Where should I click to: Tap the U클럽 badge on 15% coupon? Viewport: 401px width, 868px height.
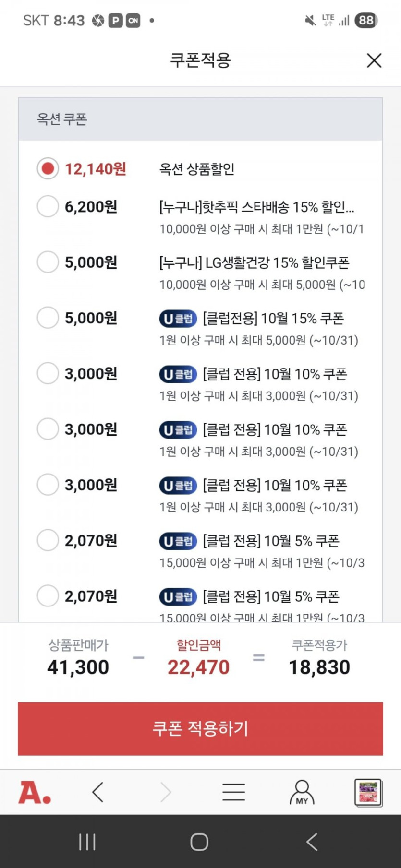click(178, 319)
